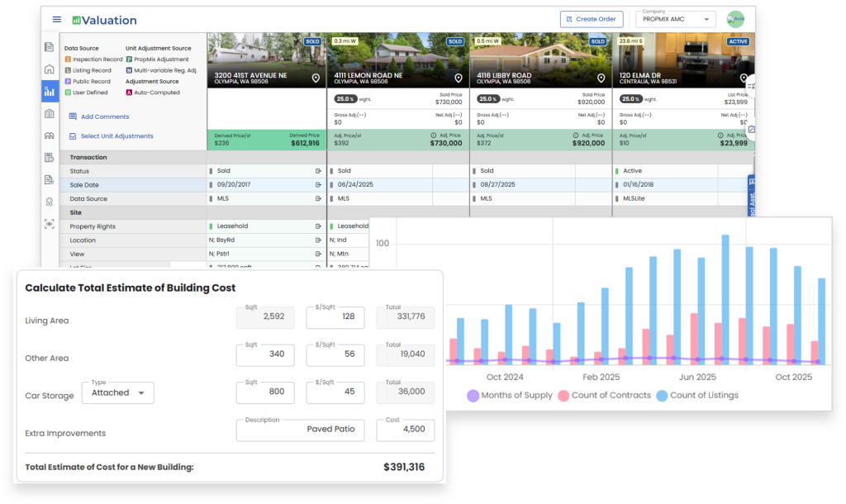Open the Company PROPMIX AMC dropdown
Screen dimensions: 846x504
(675, 19)
